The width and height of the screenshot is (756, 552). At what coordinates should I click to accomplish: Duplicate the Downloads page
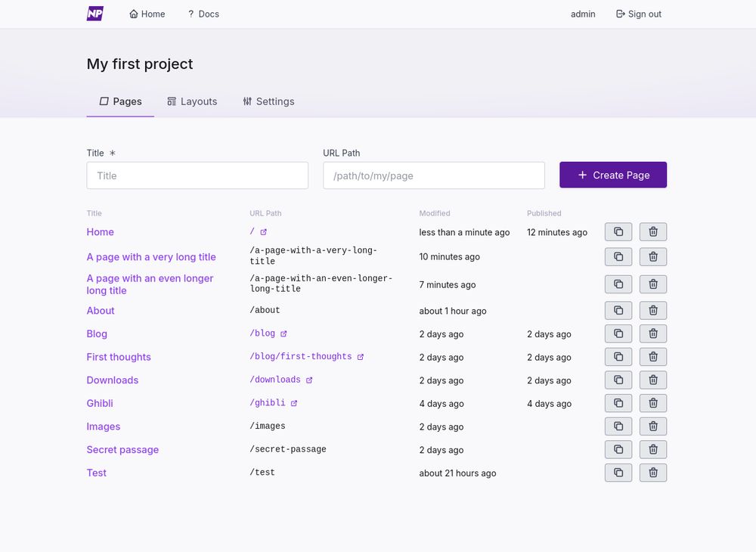618,380
